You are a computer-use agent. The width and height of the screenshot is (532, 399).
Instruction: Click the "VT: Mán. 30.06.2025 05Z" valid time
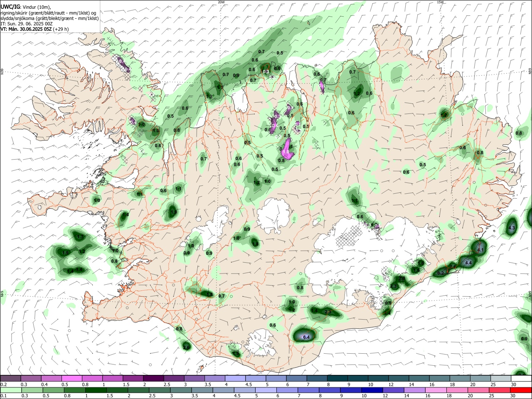click(26, 29)
